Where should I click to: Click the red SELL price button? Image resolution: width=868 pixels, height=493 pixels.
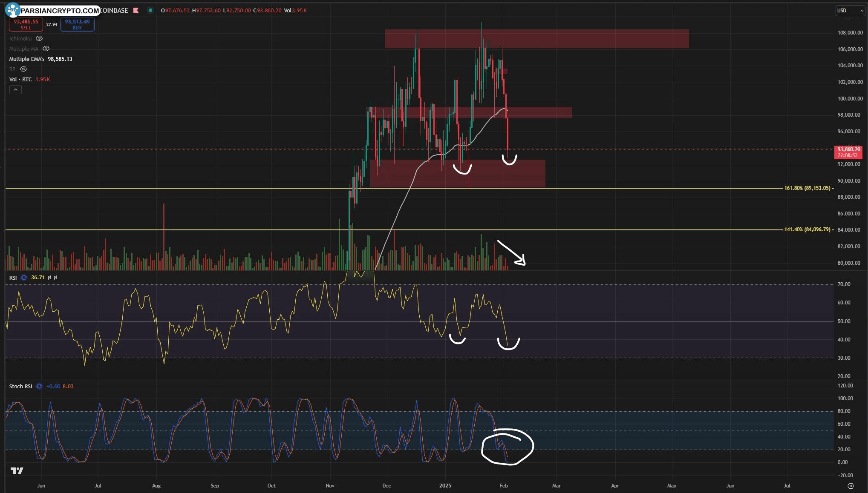click(26, 24)
